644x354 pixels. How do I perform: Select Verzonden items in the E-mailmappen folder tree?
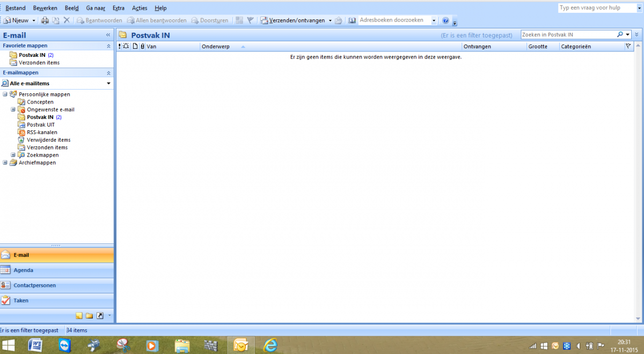tap(47, 147)
